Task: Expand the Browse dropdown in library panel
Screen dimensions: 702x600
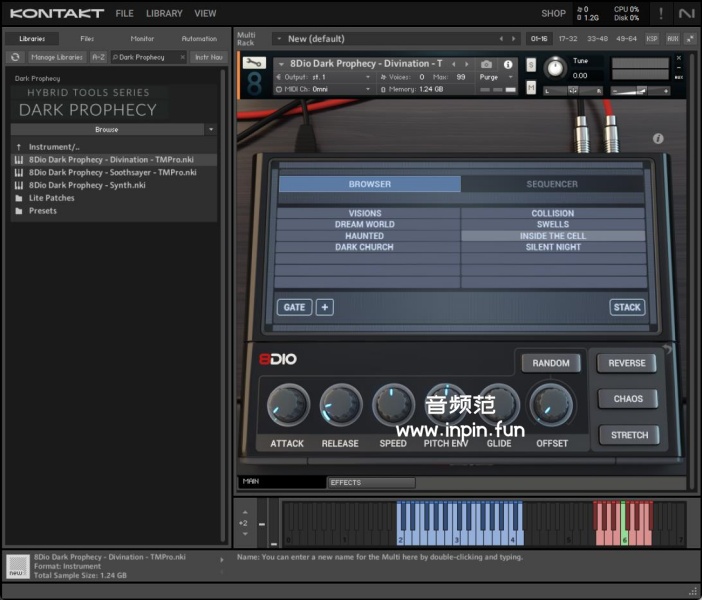Action: (211, 129)
